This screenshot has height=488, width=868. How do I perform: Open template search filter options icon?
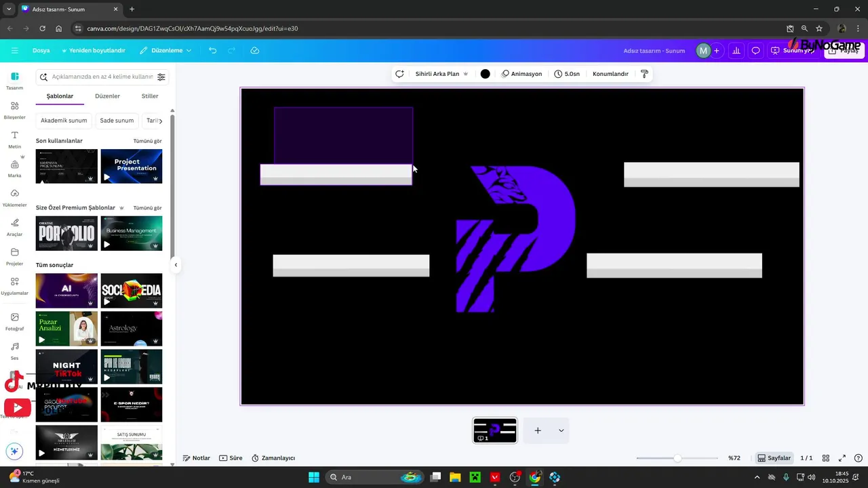(x=161, y=77)
